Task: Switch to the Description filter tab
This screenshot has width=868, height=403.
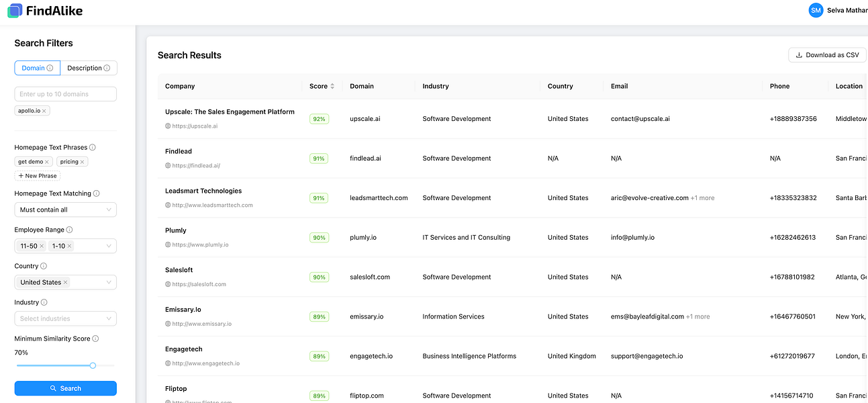Action: (89, 68)
